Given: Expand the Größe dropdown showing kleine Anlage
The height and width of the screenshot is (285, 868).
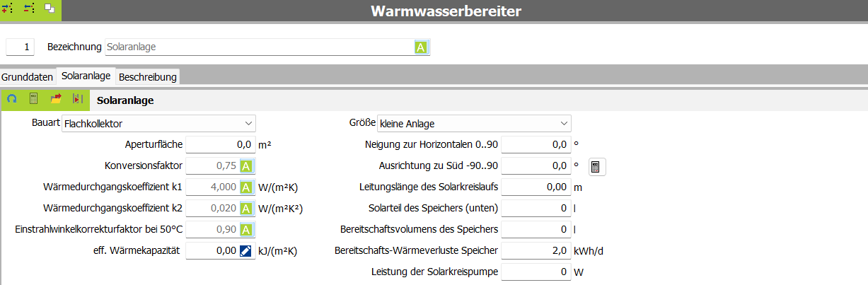Looking at the screenshot, I should point(474,124).
